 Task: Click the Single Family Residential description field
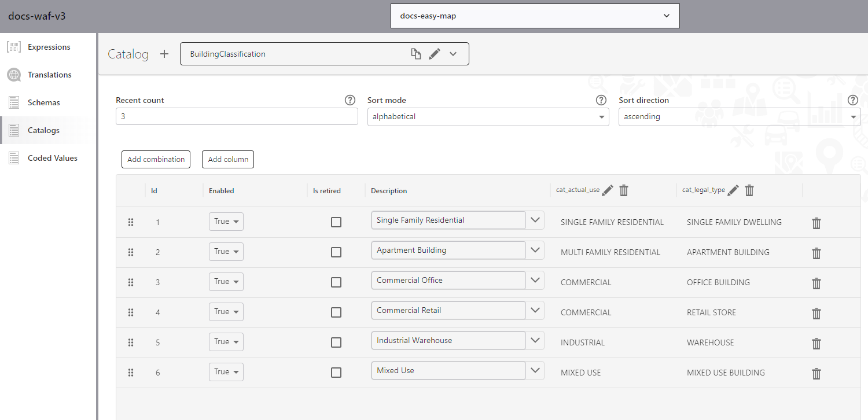tap(448, 220)
